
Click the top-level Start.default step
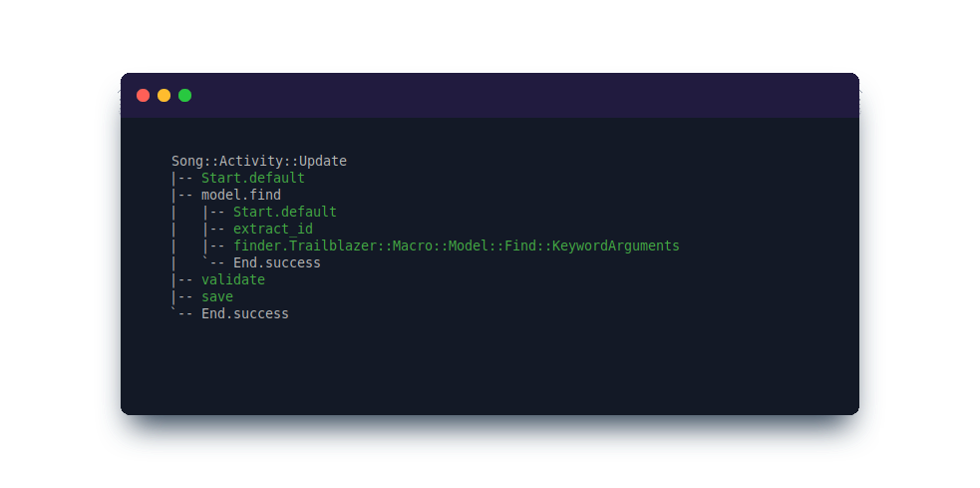point(253,178)
